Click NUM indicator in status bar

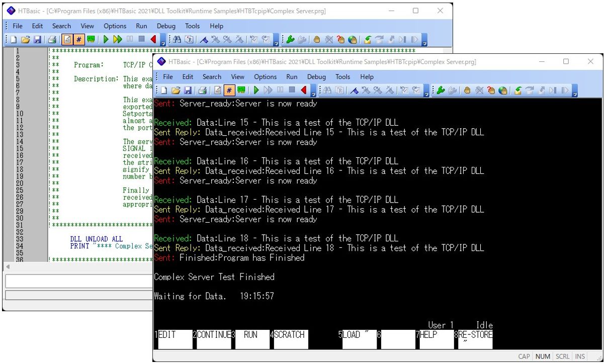(x=543, y=356)
